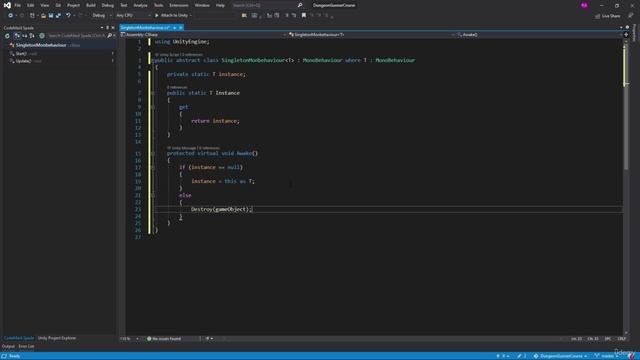The width and height of the screenshot is (640, 360).
Task: Collapse the else block at line 21
Action: [152, 195]
